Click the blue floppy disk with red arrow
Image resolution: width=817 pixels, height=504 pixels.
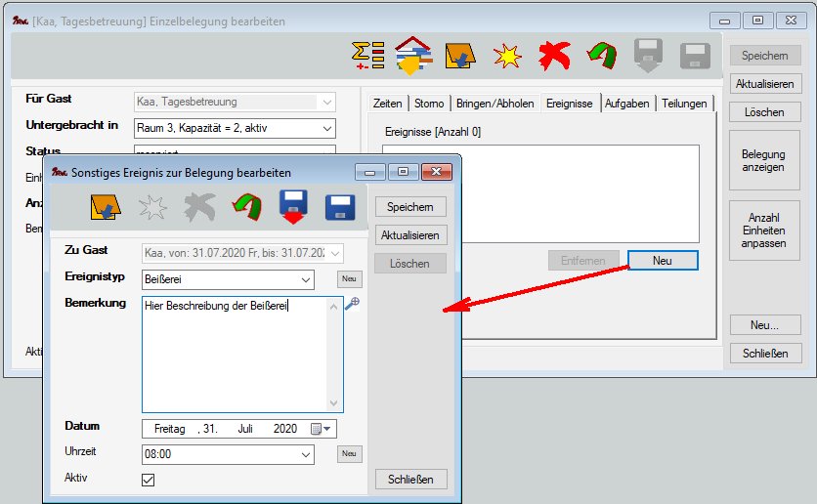pyautogui.click(x=293, y=207)
